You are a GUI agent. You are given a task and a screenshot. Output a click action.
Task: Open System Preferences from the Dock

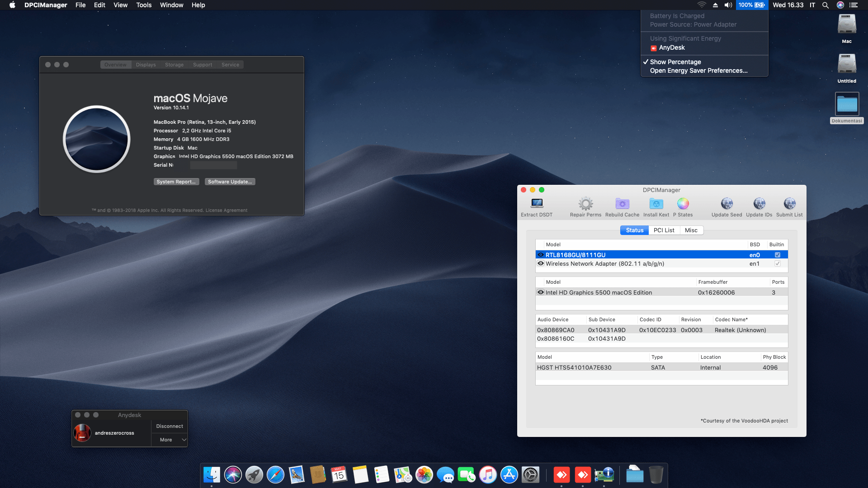tap(530, 475)
